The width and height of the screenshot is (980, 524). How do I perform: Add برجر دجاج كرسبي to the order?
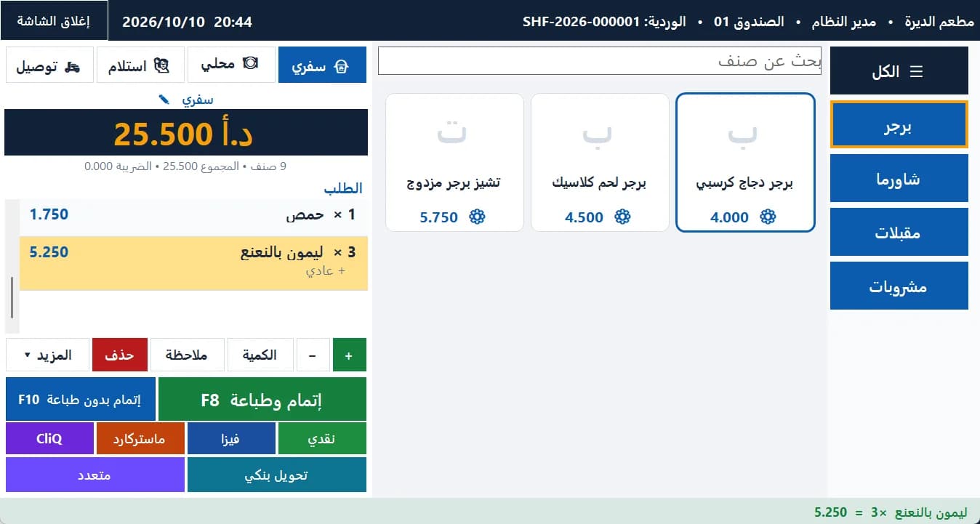coord(745,163)
